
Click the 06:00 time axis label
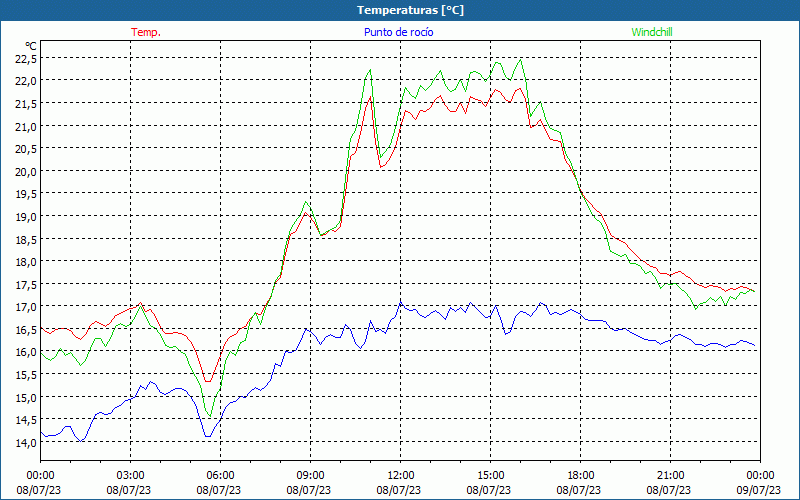220,476
